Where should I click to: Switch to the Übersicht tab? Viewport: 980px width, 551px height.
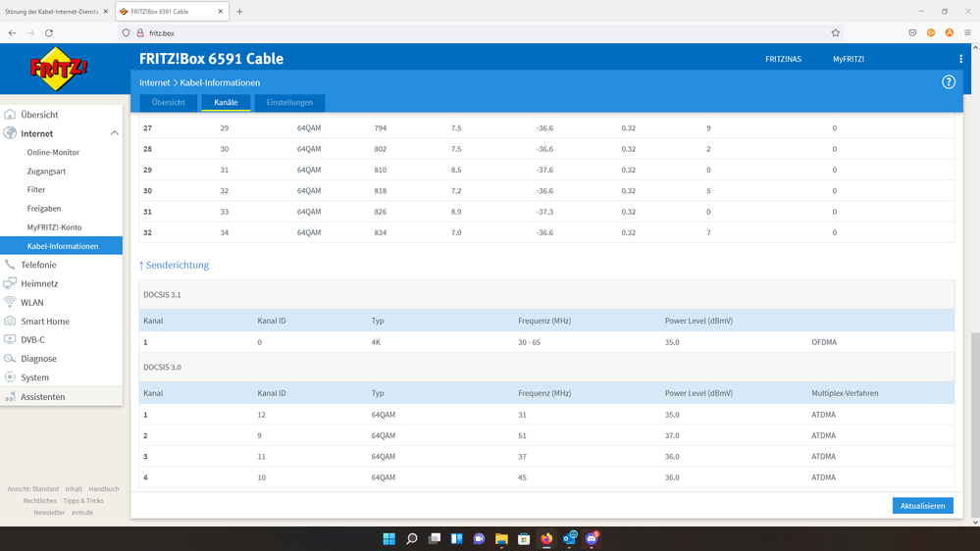tap(169, 103)
